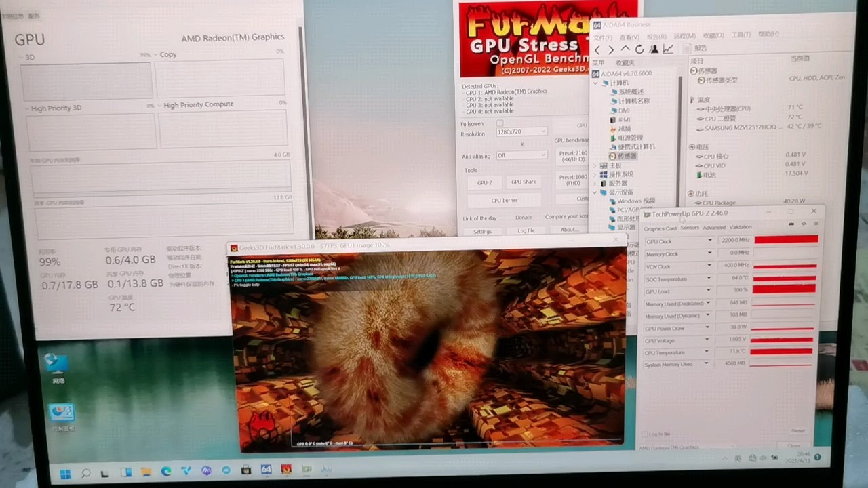The height and width of the screenshot is (488, 868).
Task: Open the AIDA64 report page icon
Action: tap(687, 48)
